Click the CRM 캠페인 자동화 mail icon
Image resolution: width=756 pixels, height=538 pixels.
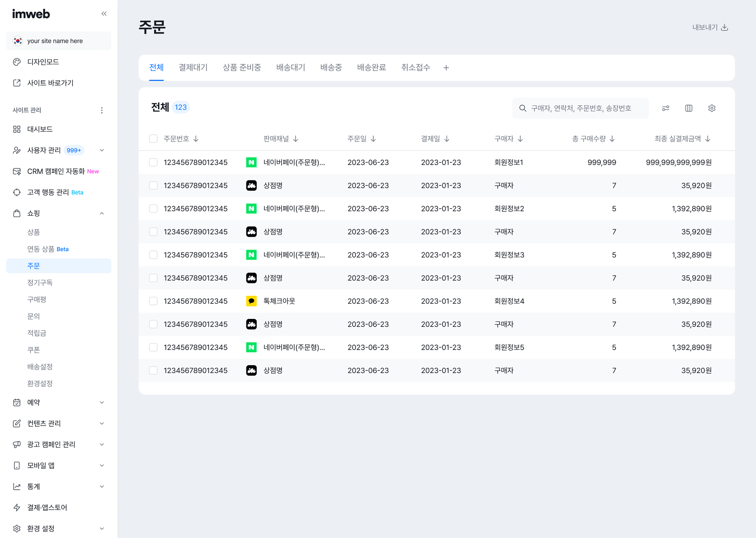pyautogui.click(x=17, y=171)
